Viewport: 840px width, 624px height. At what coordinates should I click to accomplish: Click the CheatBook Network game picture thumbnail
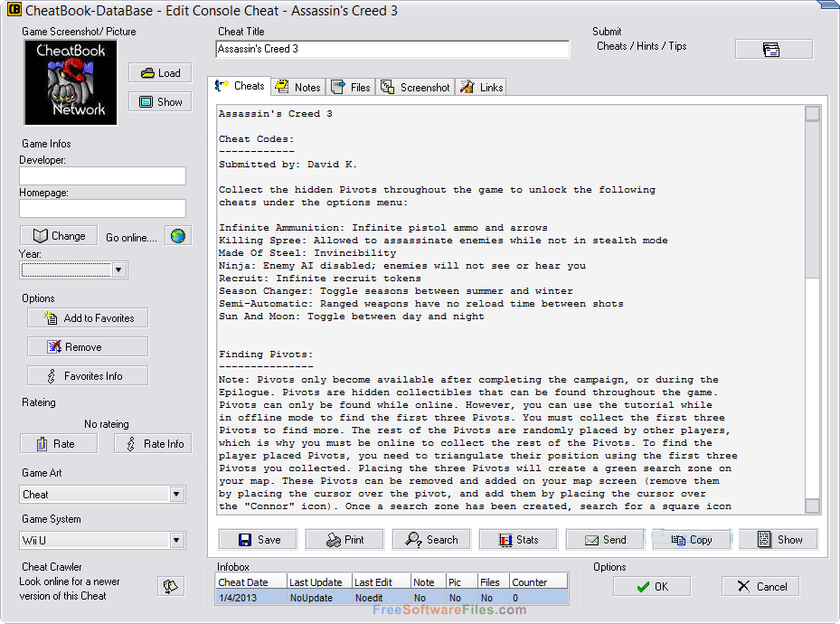point(71,82)
